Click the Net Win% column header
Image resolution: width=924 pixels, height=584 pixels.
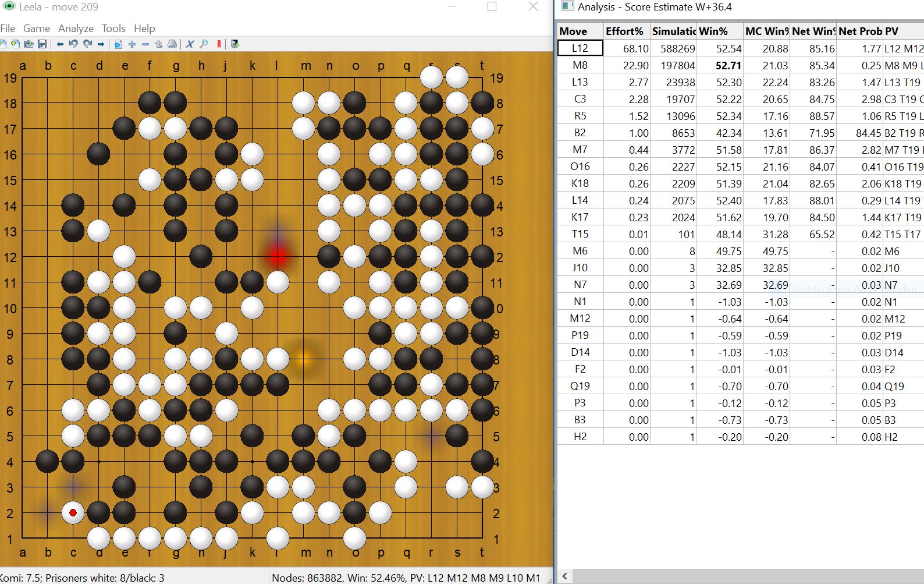(x=813, y=31)
